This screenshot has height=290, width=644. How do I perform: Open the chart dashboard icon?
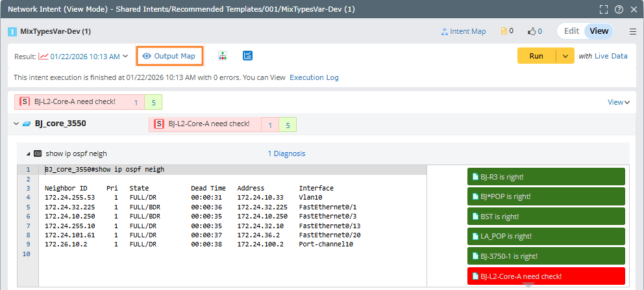point(247,55)
